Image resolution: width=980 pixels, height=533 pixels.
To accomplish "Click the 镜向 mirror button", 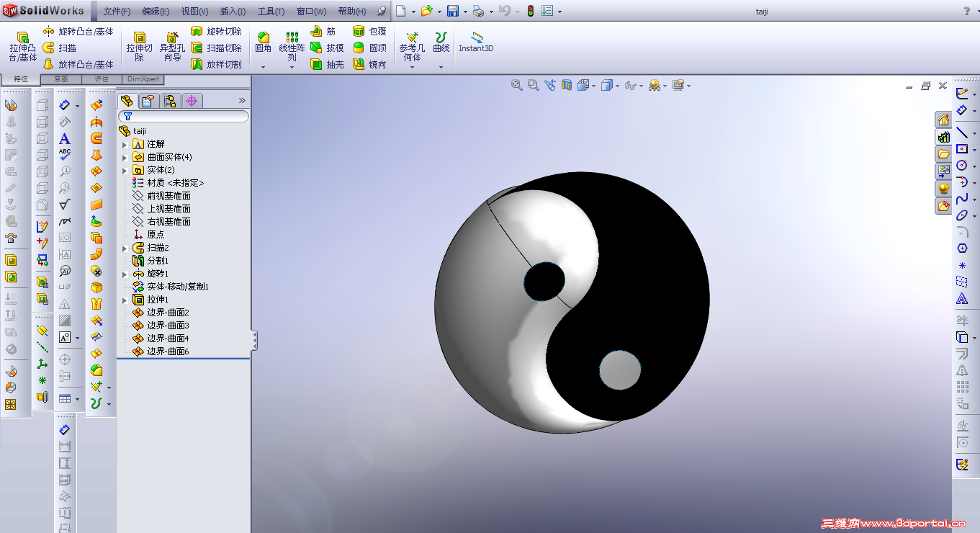I will coord(370,64).
